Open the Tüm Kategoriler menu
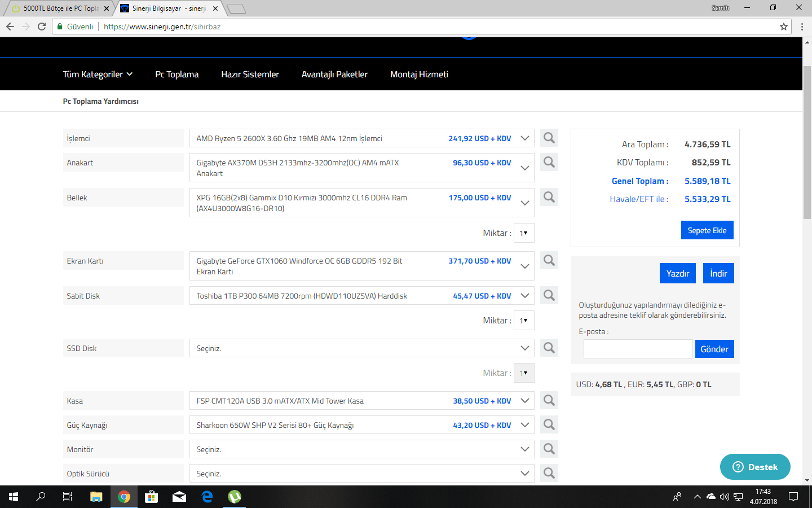 point(98,74)
